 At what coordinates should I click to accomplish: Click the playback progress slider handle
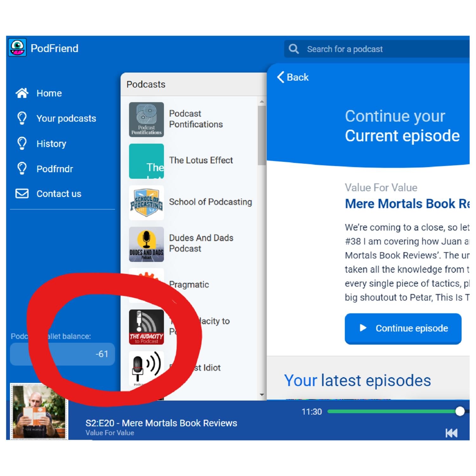tap(459, 411)
